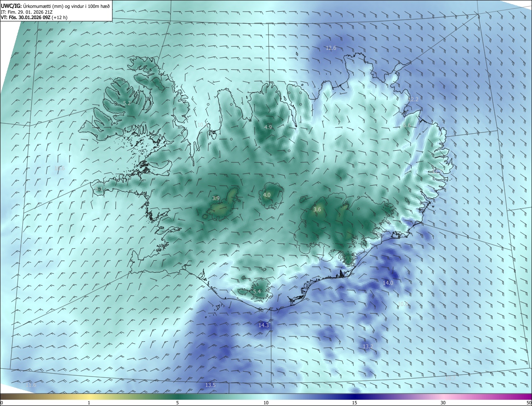This screenshot has height=406, width=532.
Task: Click the 6.6 value in northeast Iceland
Action: tap(406, 125)
